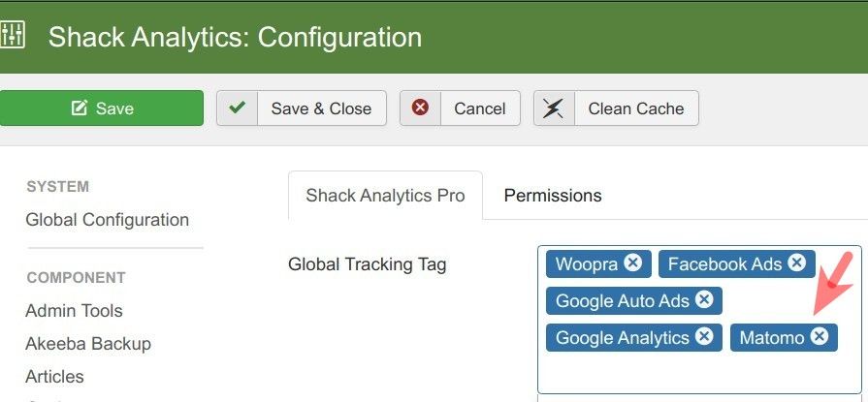Open Admin Tools component settings
Viewport: 868px width, 402px height.
[74, 311]
